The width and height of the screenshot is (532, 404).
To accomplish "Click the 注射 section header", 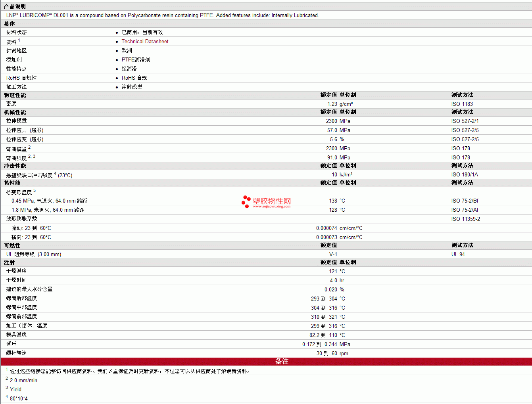I will click(9, 262).
